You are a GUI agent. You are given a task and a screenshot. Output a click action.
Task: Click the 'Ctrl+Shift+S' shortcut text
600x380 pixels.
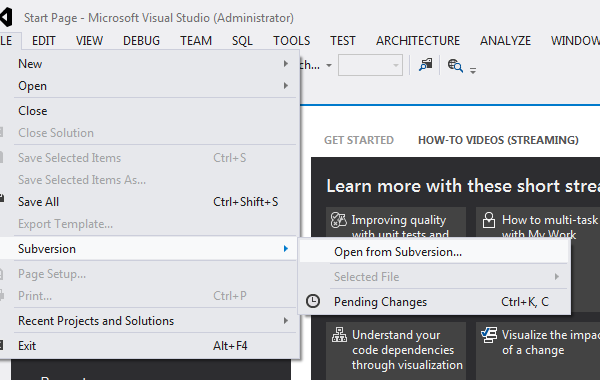click(x=246, y=202)
